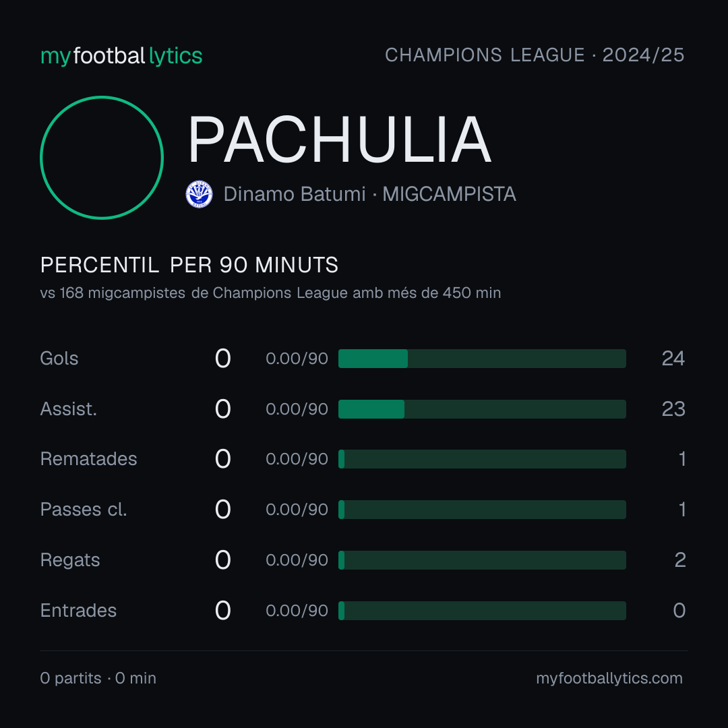This screenshot has height=728, width=728.
Task: Click the Rematades stat label
Action: tap(89, 459)
